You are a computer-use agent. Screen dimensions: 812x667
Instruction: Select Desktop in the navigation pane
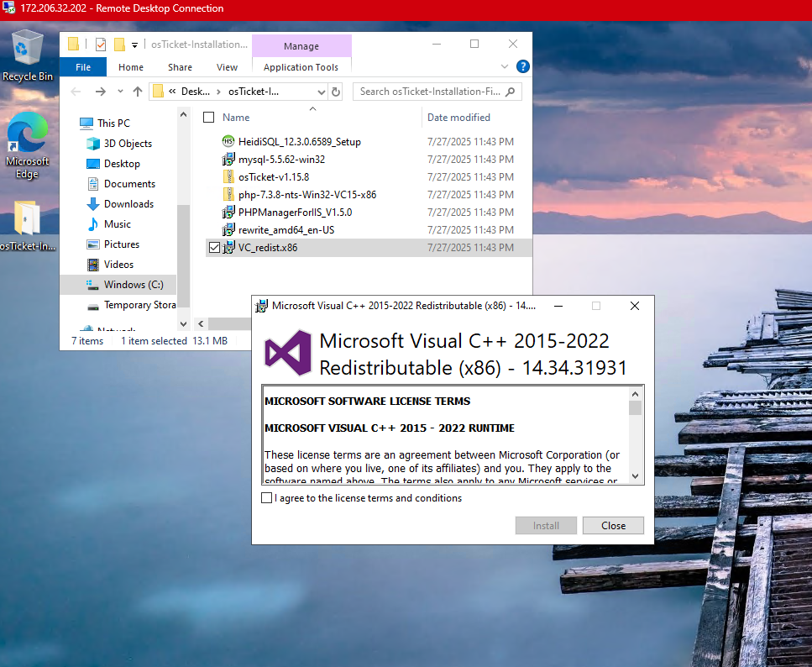122,164
